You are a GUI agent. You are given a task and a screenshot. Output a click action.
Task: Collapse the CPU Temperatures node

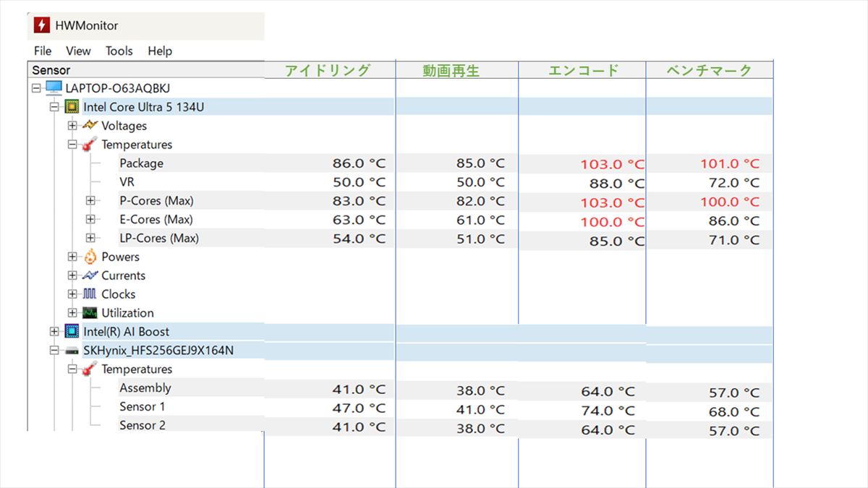pyautogui.click(x=72, y=145)
